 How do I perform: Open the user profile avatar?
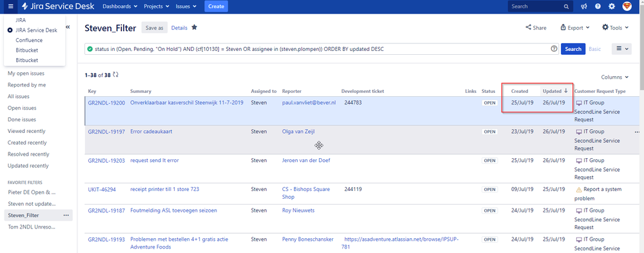click(627, 6)
